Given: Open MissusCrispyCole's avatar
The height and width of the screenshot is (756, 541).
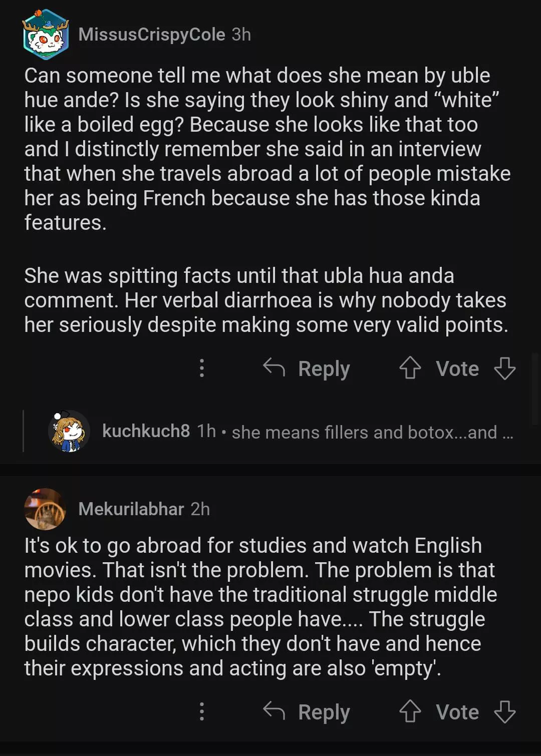Looking at the screenshot, I should 46,35.
